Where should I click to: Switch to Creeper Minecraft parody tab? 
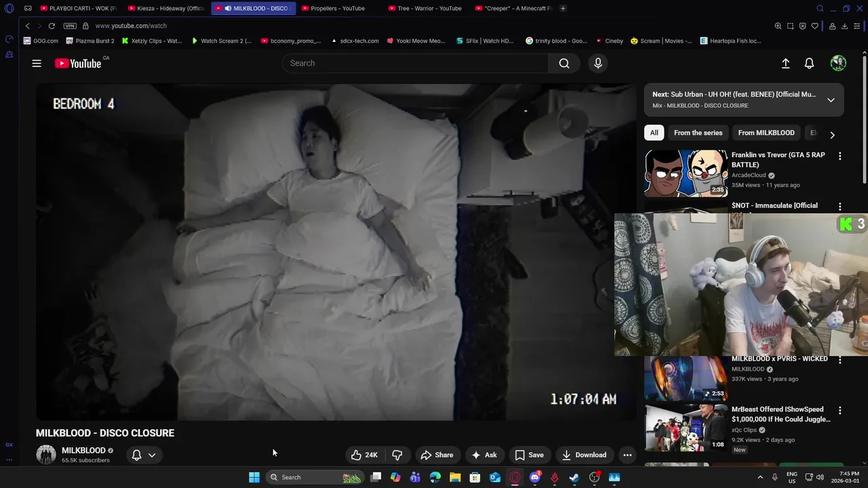coord(513,8)
